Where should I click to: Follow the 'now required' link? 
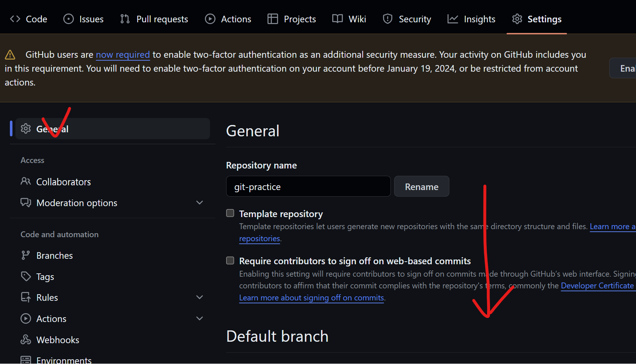[x=123, y=55]
